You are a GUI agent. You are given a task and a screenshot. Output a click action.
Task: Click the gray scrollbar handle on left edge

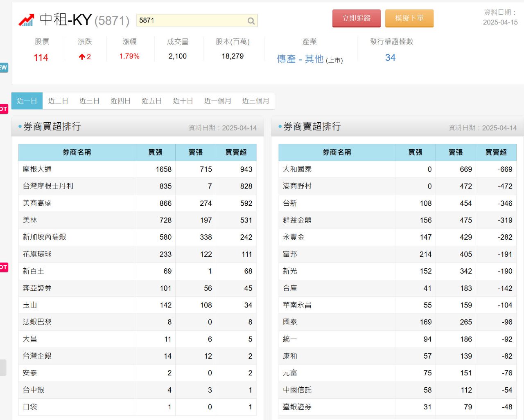[3, 367]
